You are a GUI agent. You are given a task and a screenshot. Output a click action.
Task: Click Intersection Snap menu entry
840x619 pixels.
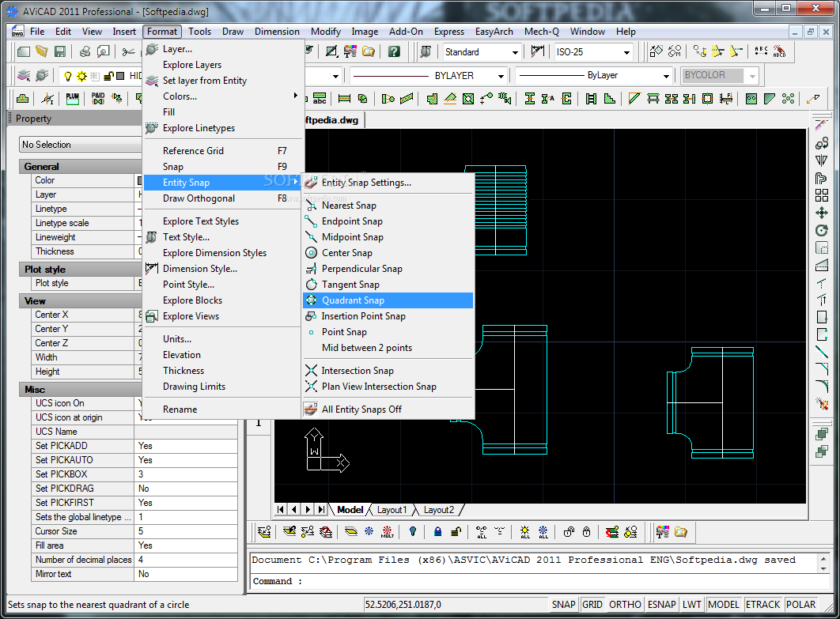(x=388, y=371)
